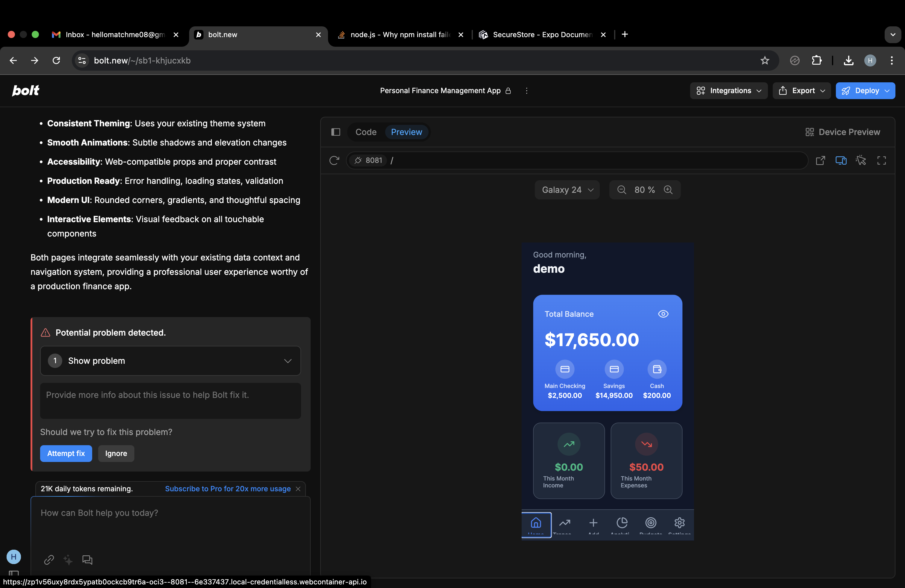Open the Galaxy 24 device dropdown
This screenshot has width=905, height=588.
click(x=567, y=190)
